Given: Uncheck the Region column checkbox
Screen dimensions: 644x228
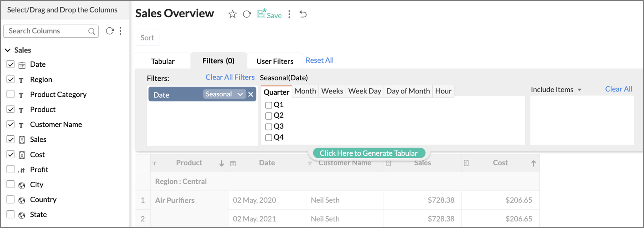Looking at the screenshot, I should (x=11, y=79).
